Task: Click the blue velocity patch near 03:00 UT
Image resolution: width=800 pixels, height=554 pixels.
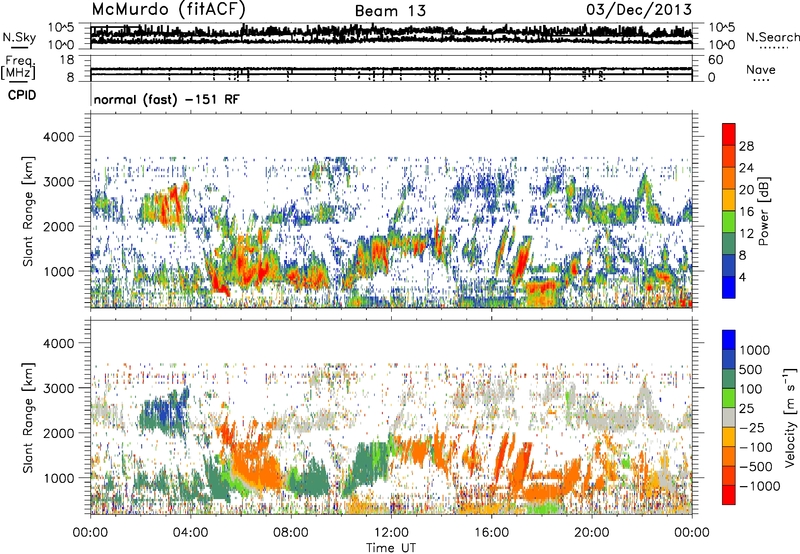Action: (164, 412)
